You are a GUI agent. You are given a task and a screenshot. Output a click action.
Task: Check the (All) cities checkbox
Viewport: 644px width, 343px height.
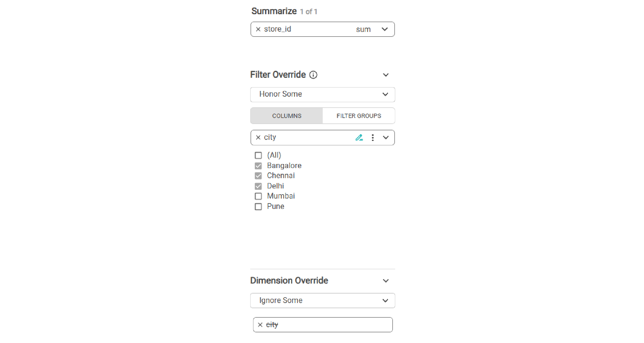click(258, 155)
